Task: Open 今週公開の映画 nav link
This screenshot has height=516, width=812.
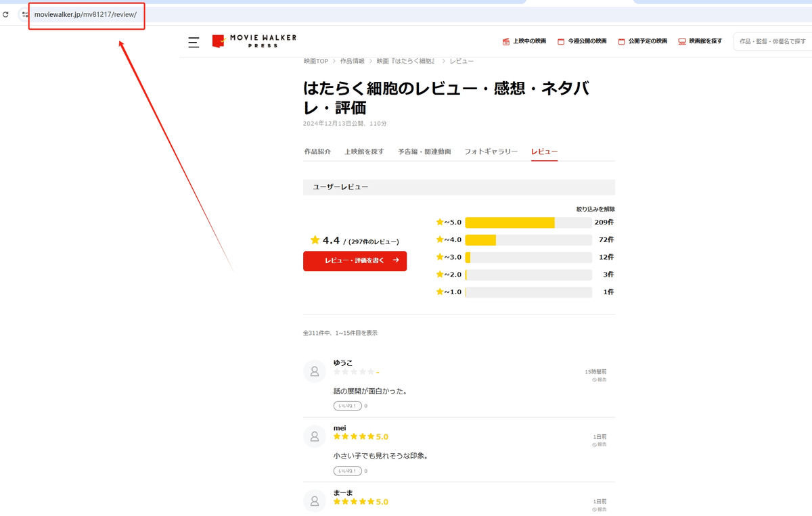Action: [x=582, y=41]
